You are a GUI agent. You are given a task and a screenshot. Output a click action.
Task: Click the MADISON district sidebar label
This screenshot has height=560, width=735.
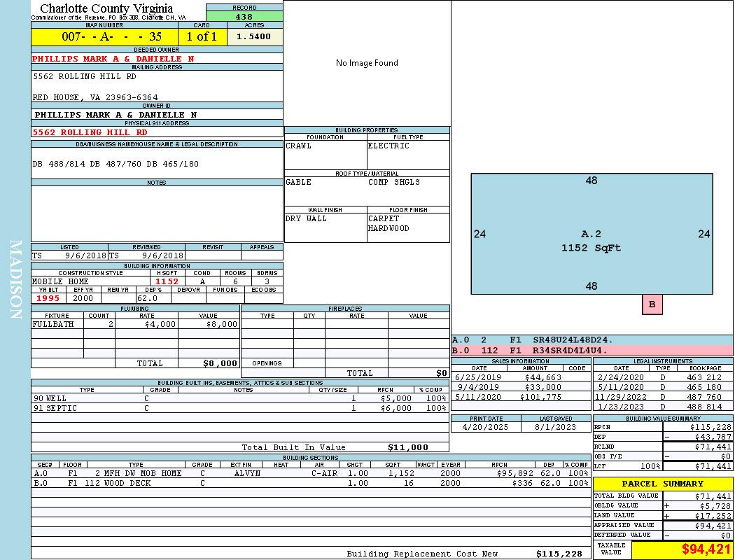15,280
